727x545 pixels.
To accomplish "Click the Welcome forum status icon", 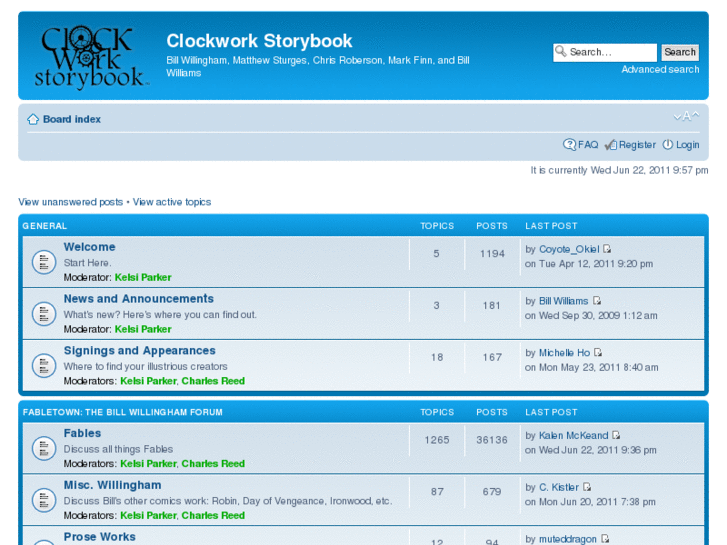I will [44, 263].
